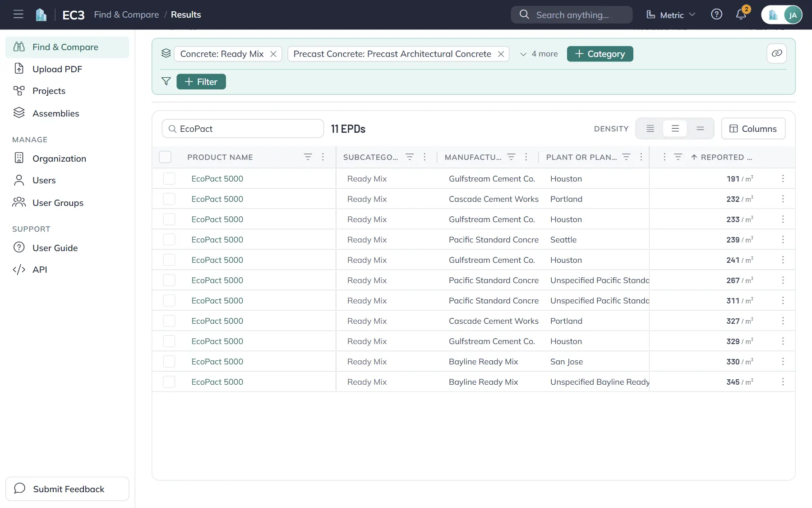Click the add Filter button
The image size is (812, 508).
[201, 82]
